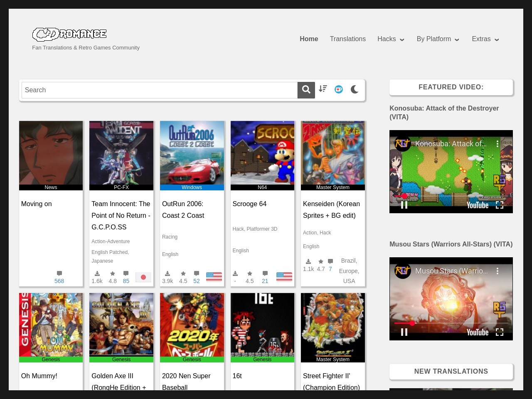Image resolution: width=532 pixels, height=399 pixels.
Task: Pause the Musou Stars video
Action: (x=404, y=332)
